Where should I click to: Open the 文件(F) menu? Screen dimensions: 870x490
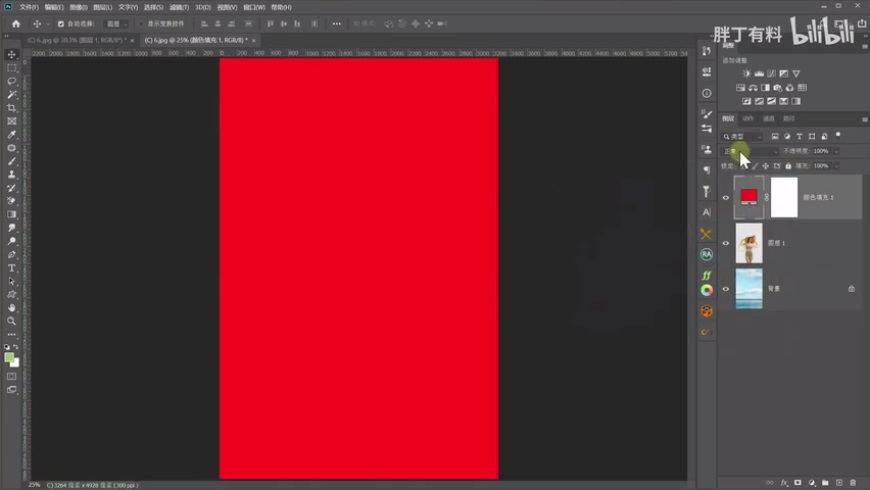pos(28,7)
